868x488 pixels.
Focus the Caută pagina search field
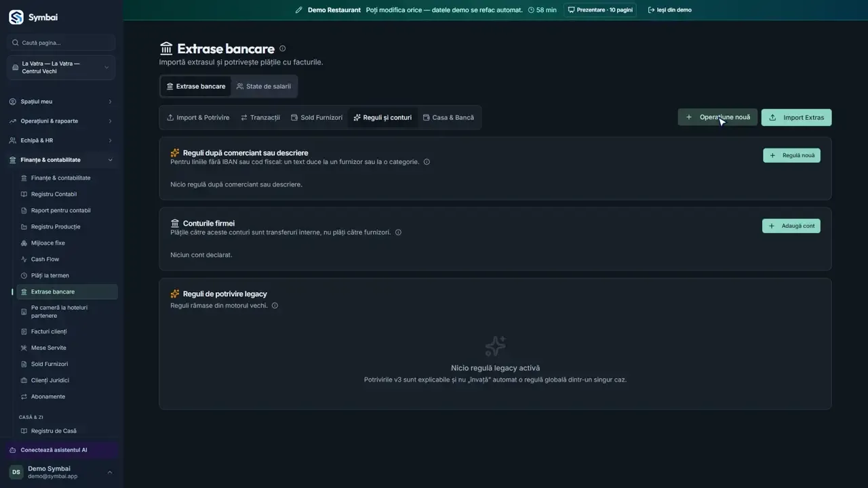pos(61,43)
